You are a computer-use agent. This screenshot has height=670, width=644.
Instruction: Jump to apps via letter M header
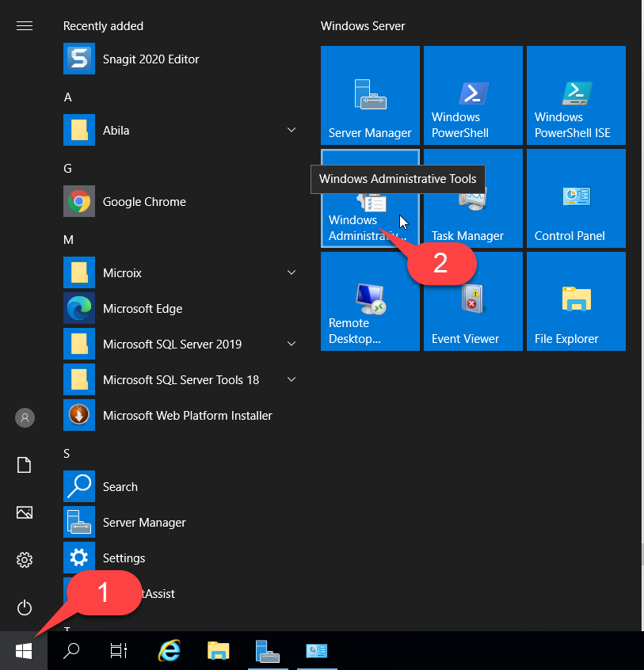(68, 239)
